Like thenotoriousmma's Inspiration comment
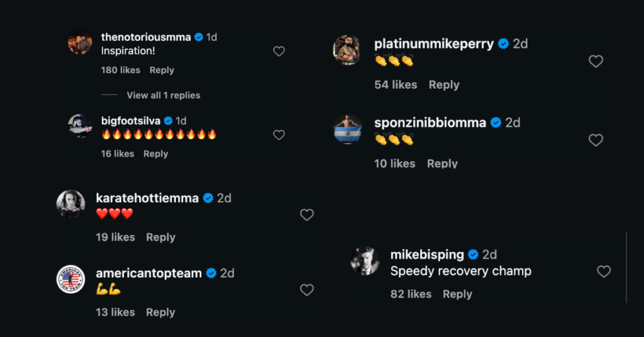644x337 pixels. click(x=279, y=52)
